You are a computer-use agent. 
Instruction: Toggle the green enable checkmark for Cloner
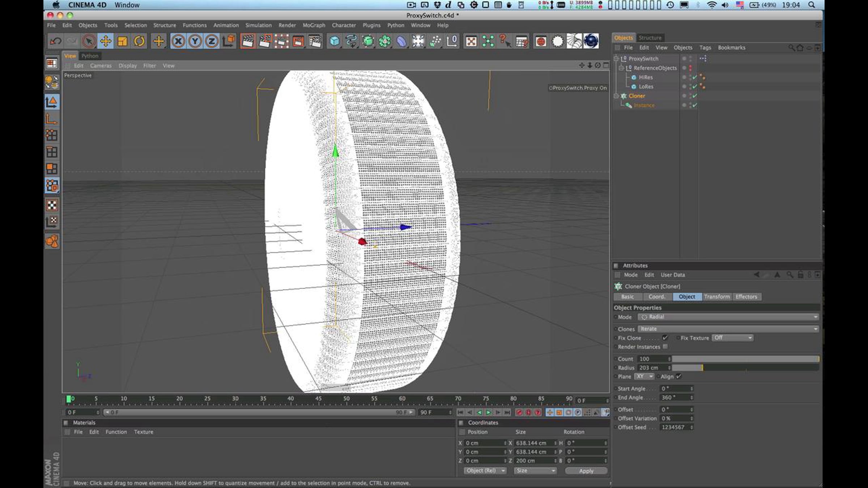pyautogui.click(x=695, y=96)
